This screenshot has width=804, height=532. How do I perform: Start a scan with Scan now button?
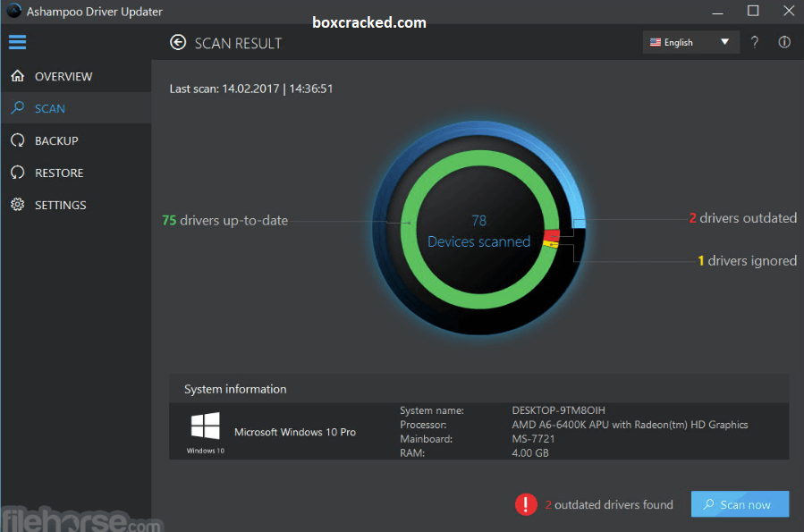point(740,504)
